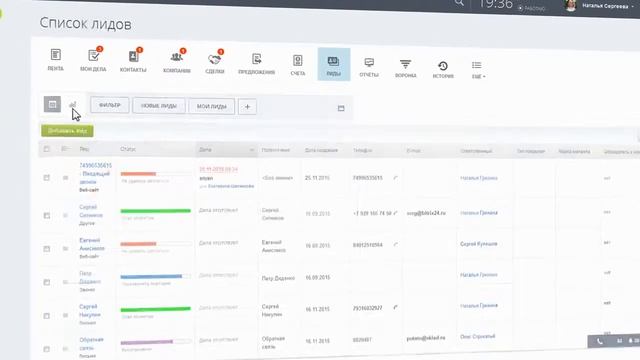Open responsible Сергей Кулешов profile link
The width and height of the screenshot is (640, 360).
coord(478,244)
